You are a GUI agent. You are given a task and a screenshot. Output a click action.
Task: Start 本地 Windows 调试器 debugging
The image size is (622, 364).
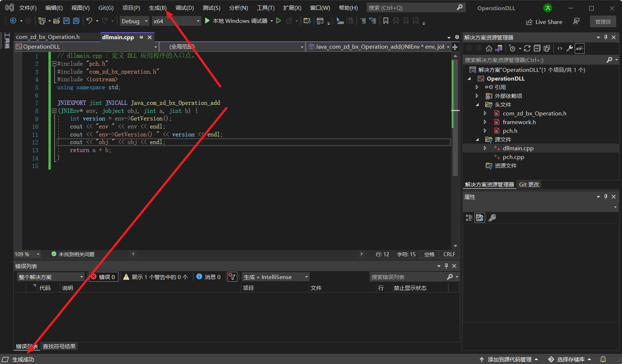pos(236,21)
